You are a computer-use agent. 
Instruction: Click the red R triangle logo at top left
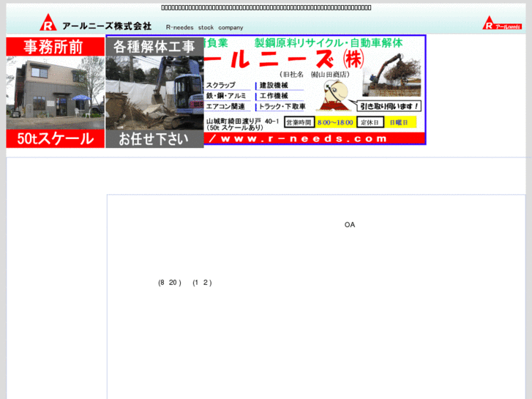48,23
